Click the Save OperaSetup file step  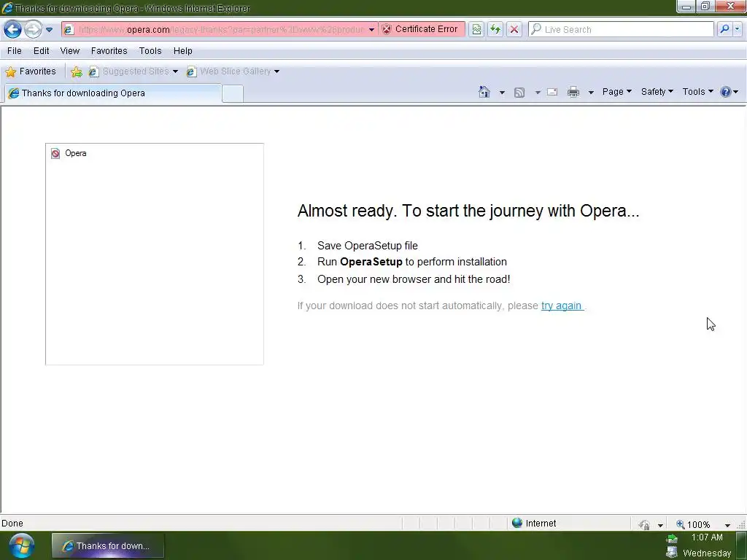(368, 246)
